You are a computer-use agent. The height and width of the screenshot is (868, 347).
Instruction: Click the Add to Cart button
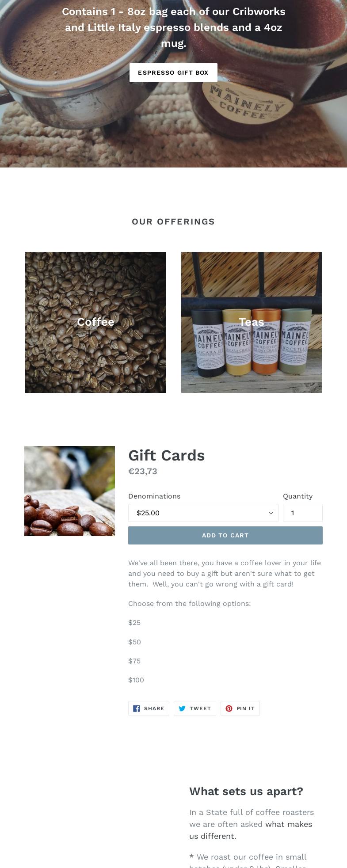tap(225, 535)
